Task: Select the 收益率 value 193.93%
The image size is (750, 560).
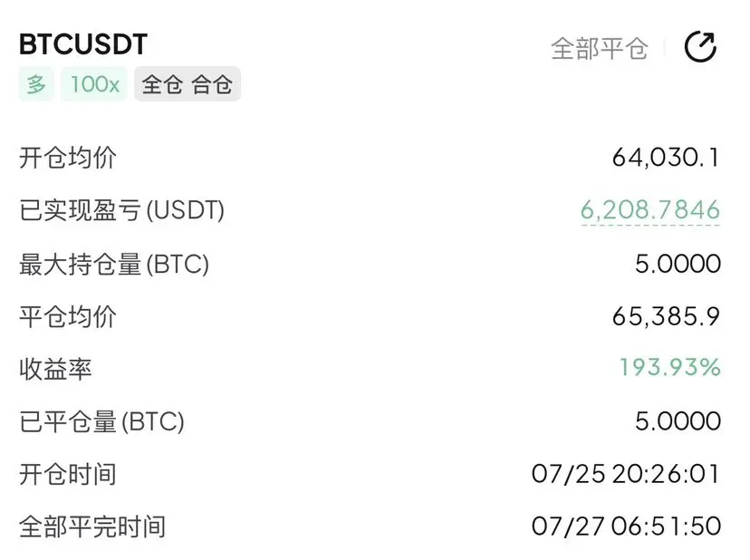Action: (x=669, y=368)
